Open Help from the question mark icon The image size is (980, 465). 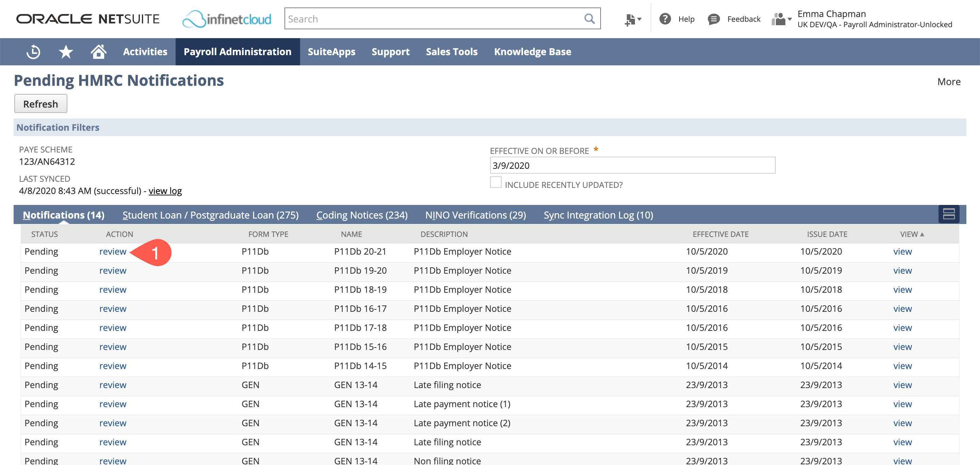coord(665,19)
